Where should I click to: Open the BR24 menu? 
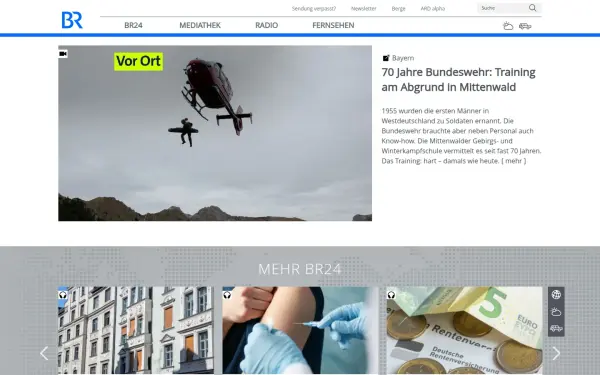click(x=133, y=25)
